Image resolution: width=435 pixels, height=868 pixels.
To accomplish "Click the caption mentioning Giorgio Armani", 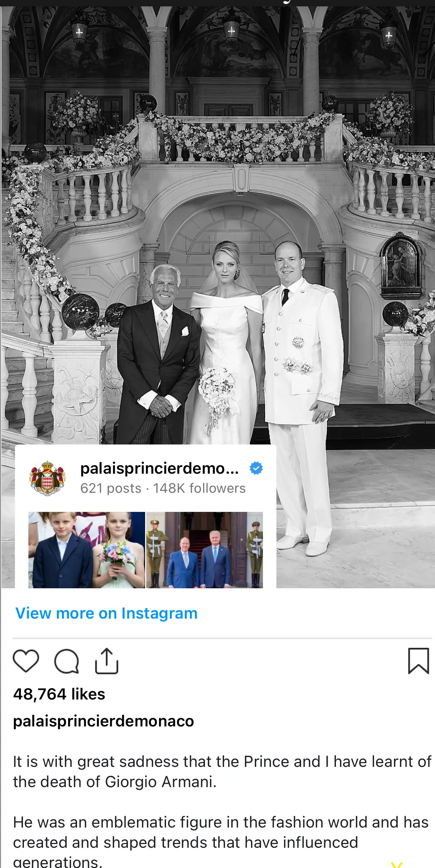I will click(222, 771).
